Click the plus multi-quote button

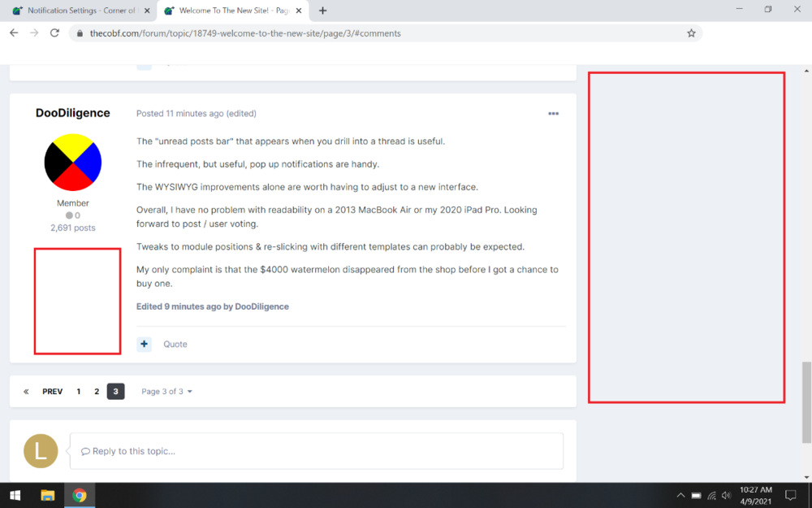(144, 344)
